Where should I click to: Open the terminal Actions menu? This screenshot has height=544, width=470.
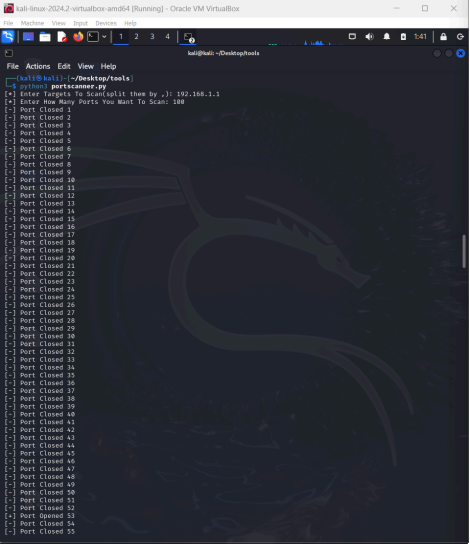pos(38,66)
